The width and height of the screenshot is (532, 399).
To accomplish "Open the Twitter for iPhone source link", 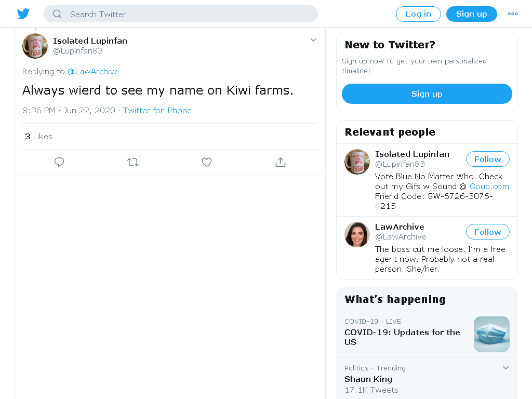I will 157,111.
